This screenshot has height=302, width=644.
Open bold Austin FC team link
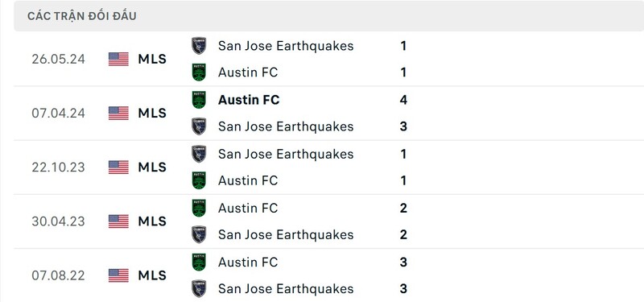click(x=249, y=100)
